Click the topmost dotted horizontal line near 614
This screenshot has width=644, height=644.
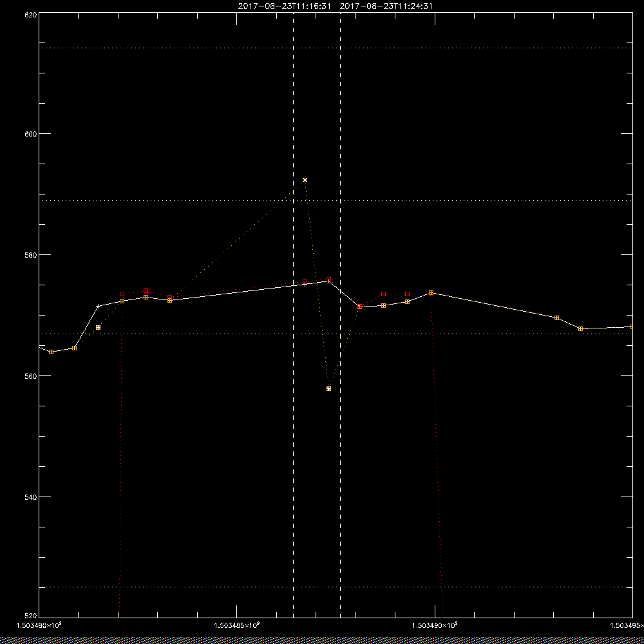(x=336, y=48)
